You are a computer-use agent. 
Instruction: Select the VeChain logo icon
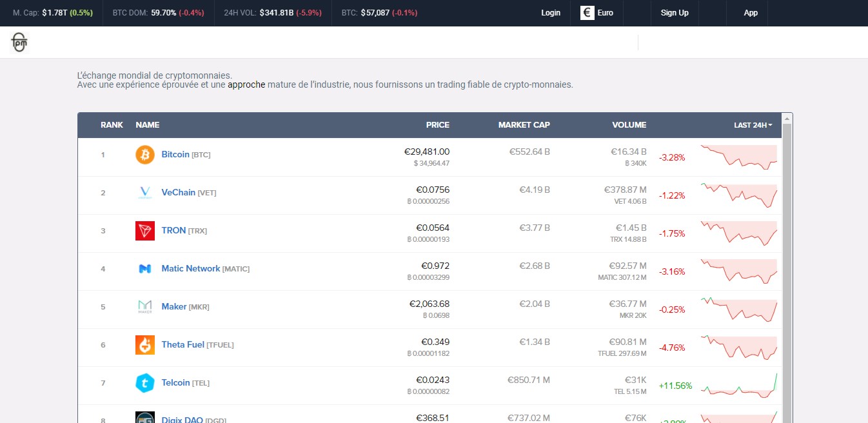pyautogui.click(x=144, y=192)
